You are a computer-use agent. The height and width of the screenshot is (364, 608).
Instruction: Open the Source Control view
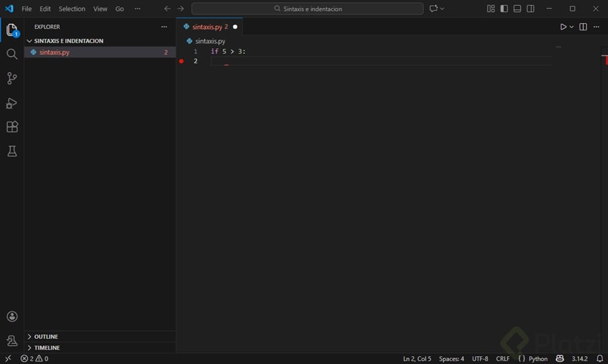coord(12,78)
